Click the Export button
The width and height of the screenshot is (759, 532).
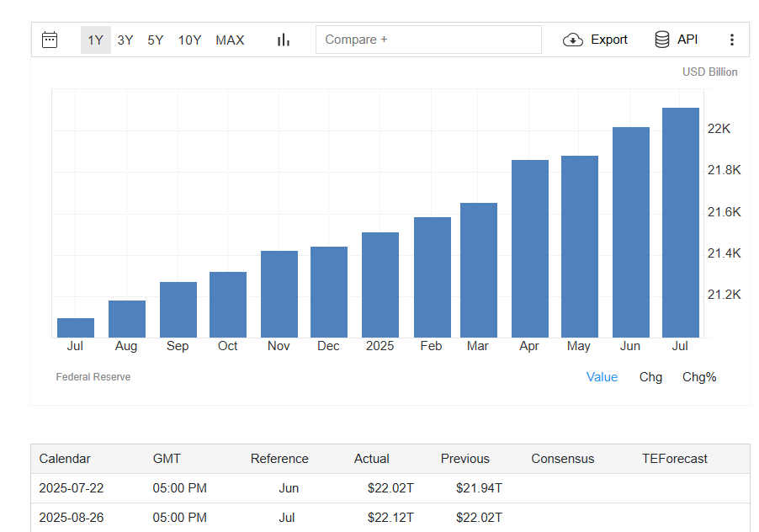595,40
